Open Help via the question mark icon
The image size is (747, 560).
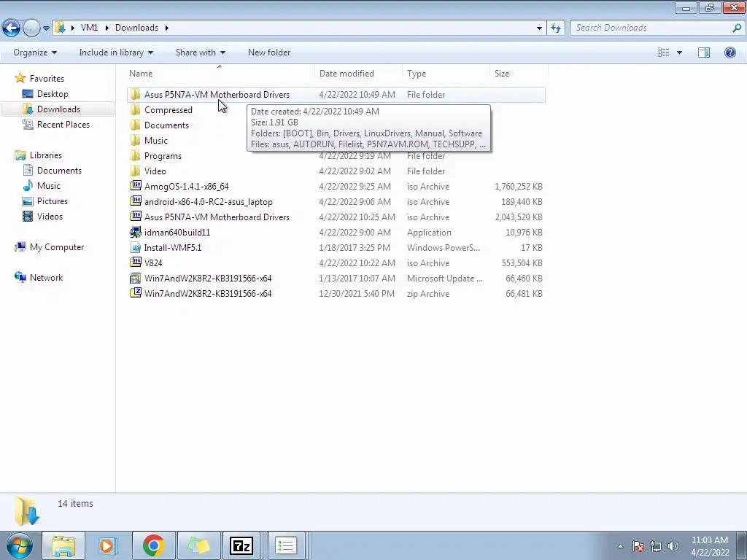tap(729, 52)
